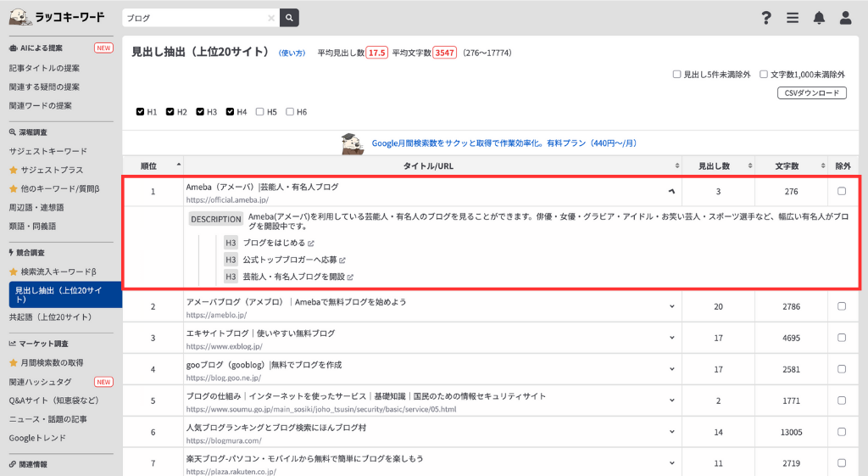
Task: Click the otter mascot promo image
Action: tap(352, 143)
